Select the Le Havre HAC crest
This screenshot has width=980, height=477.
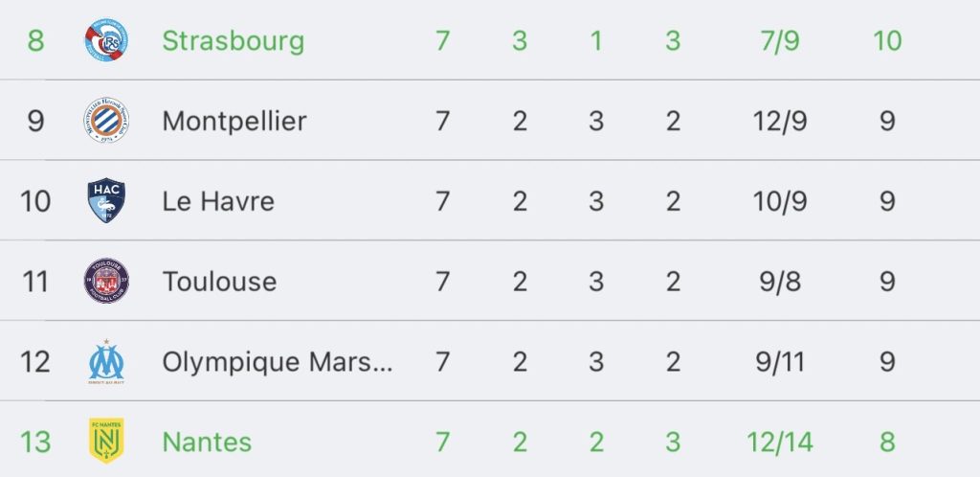[106, 201]
